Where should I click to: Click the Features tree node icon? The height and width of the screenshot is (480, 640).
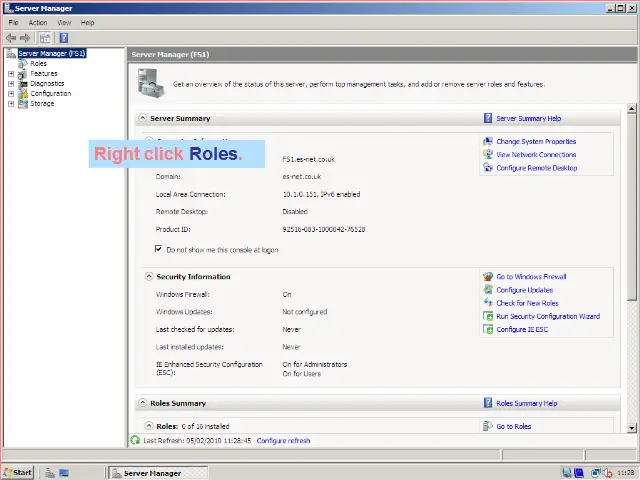coord(23,74)
